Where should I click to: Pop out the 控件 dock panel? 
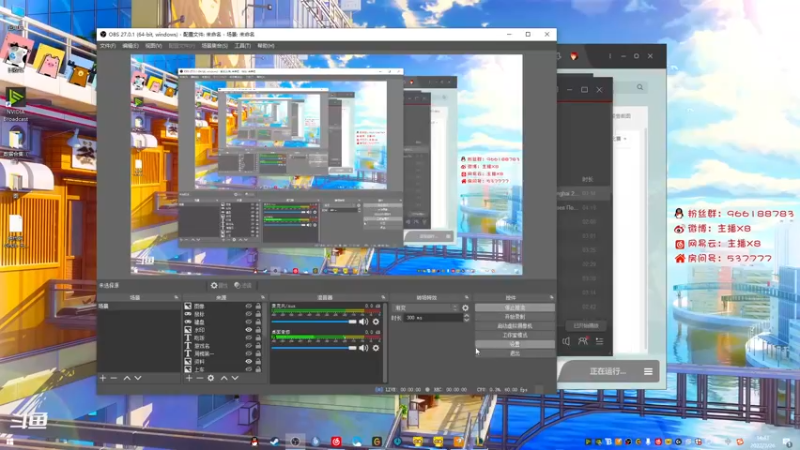pyautogui.click(x=552, y=297)
